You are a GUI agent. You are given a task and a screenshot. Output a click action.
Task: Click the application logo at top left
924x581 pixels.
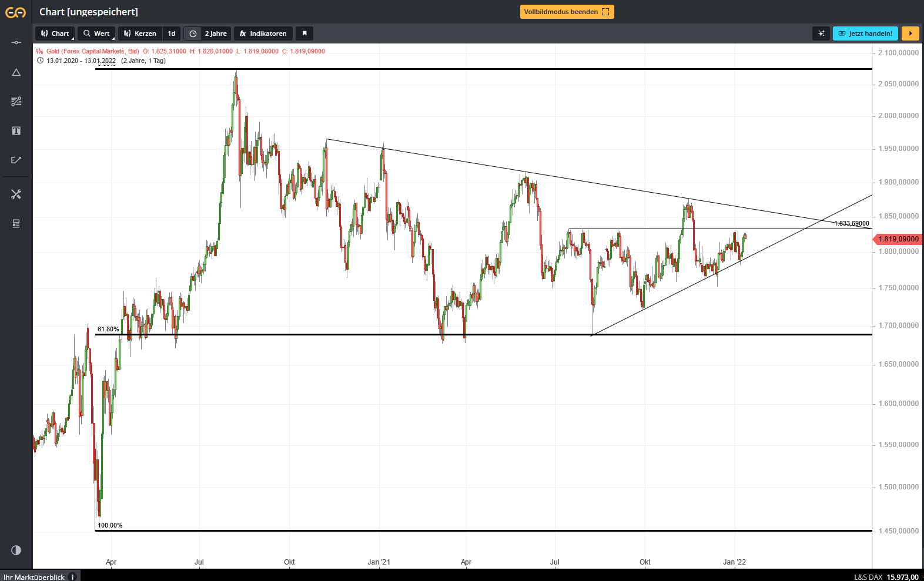click(x=16, y=12)
